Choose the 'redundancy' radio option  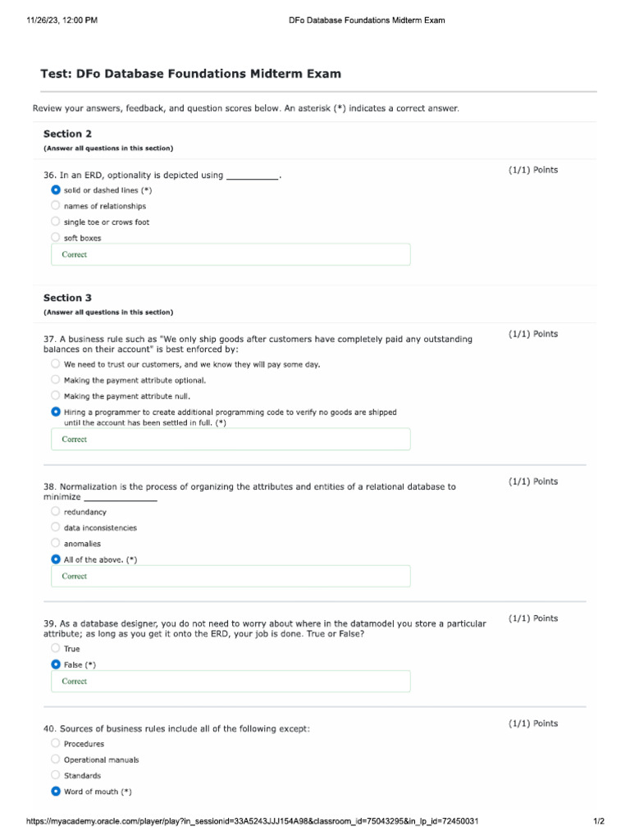pos(56,511)
